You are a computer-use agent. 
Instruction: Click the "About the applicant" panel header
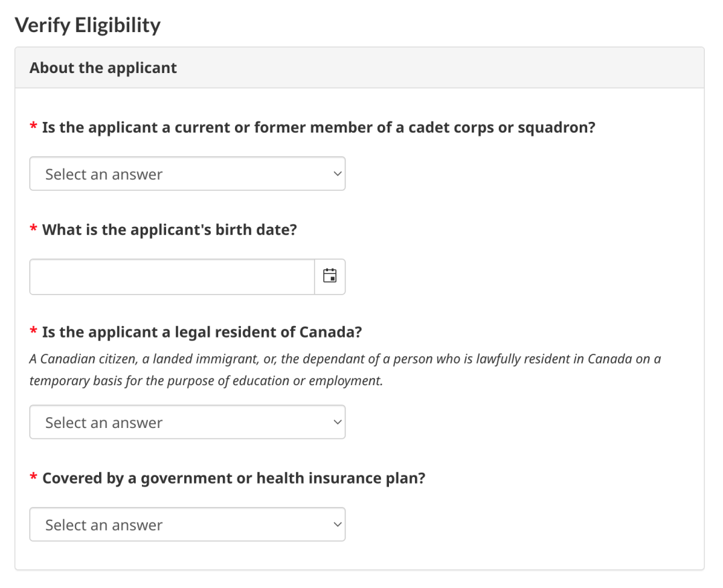tap(103, 68)
